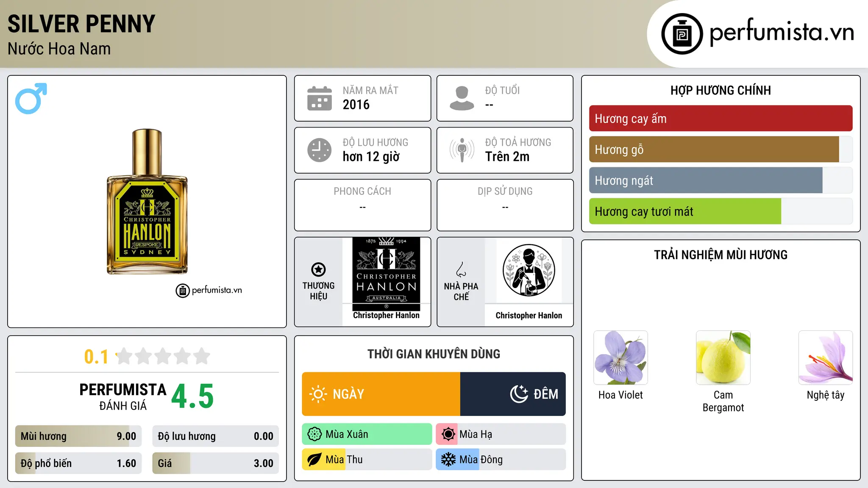Click the Giá score bar
The width and height of the screenshot is (868, 488).
tap(215, 463)
